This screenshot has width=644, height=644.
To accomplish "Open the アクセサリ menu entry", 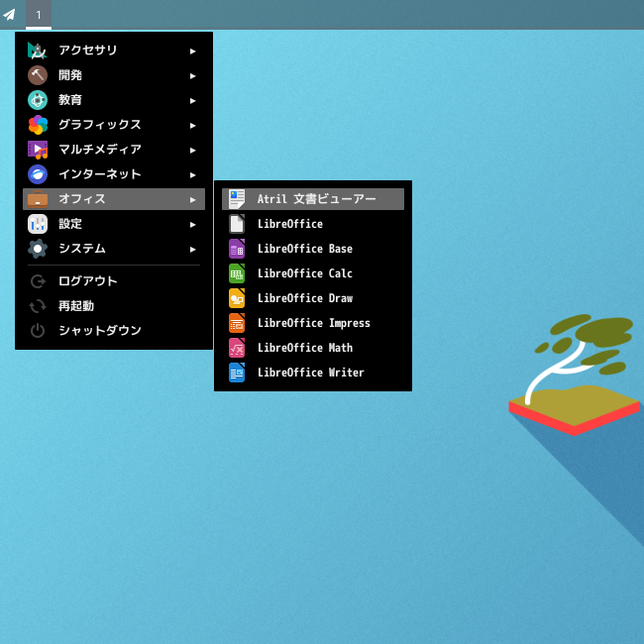I will tap(114, 51).
